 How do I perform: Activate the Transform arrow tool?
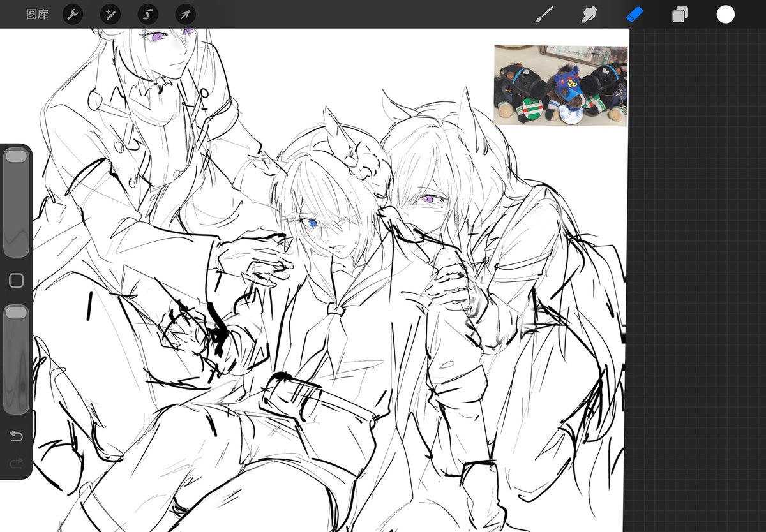click(186, 14)
